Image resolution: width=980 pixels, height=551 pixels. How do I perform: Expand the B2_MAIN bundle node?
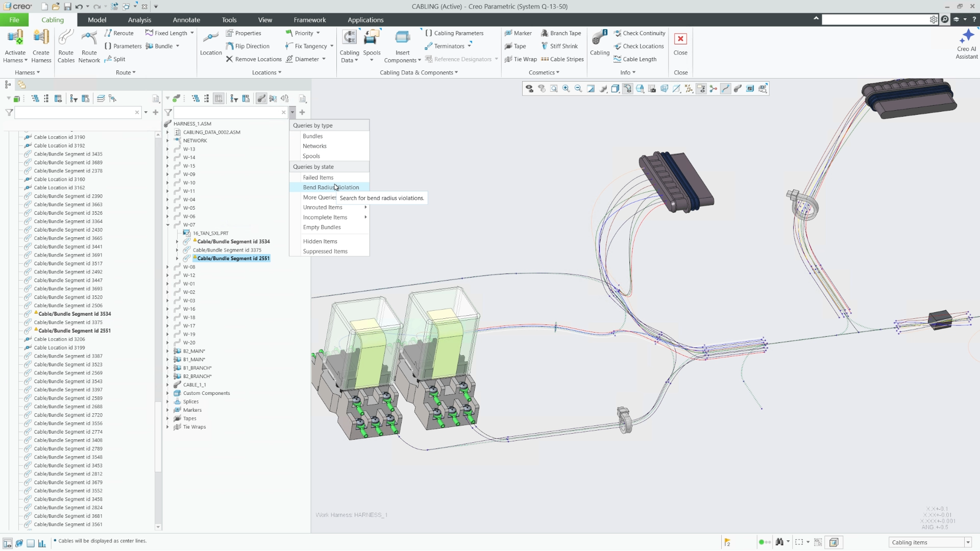(167, 351)
